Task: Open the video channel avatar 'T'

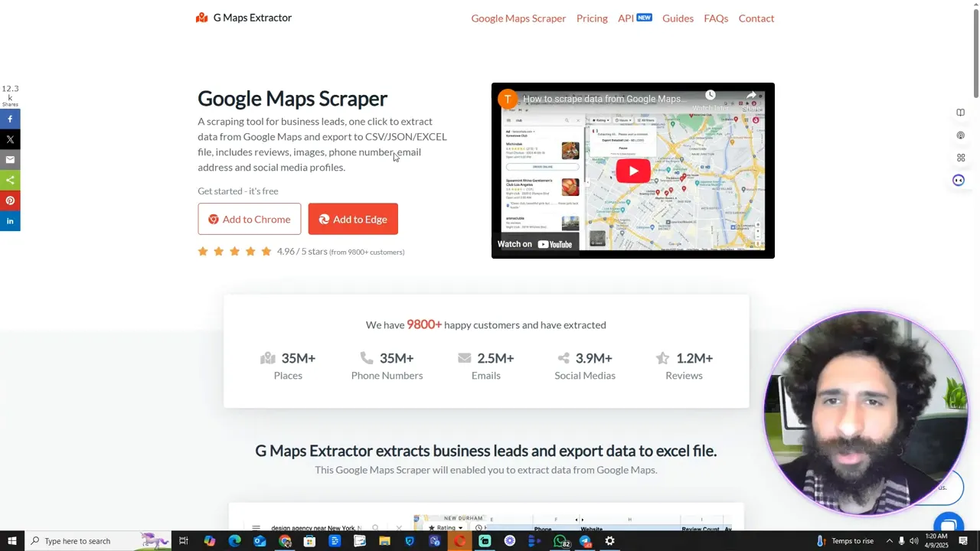Action: point(508,99)
